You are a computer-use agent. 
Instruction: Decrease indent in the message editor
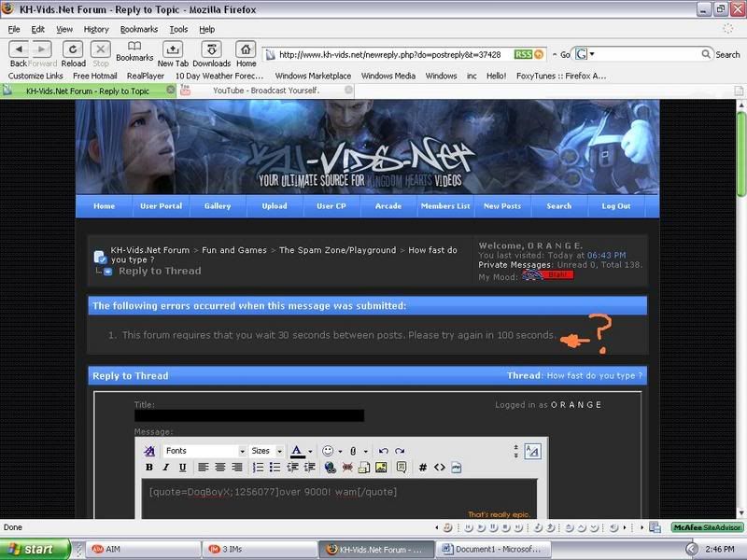coord(292,468)
